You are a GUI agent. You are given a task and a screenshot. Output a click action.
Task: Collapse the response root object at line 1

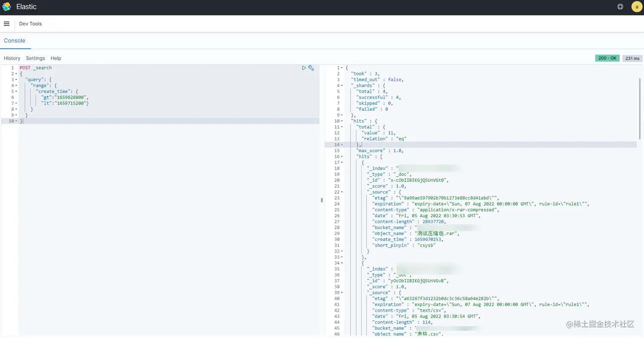point(342,68)
